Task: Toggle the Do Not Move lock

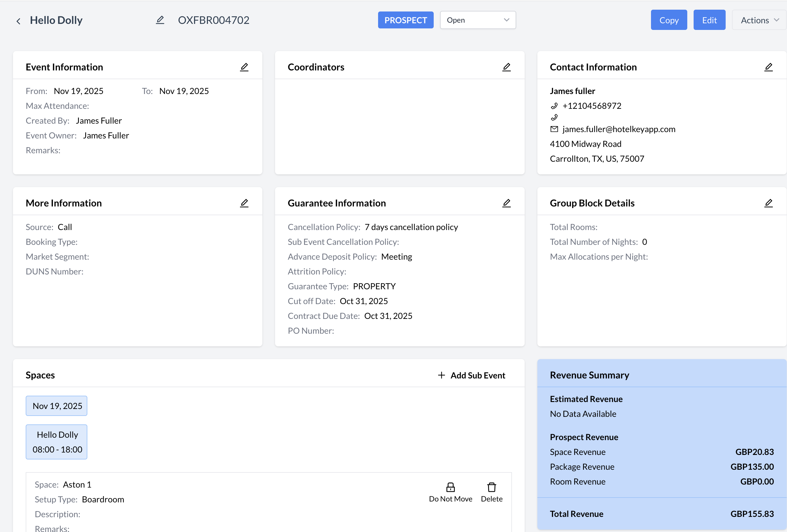Action: click(450, 492)
